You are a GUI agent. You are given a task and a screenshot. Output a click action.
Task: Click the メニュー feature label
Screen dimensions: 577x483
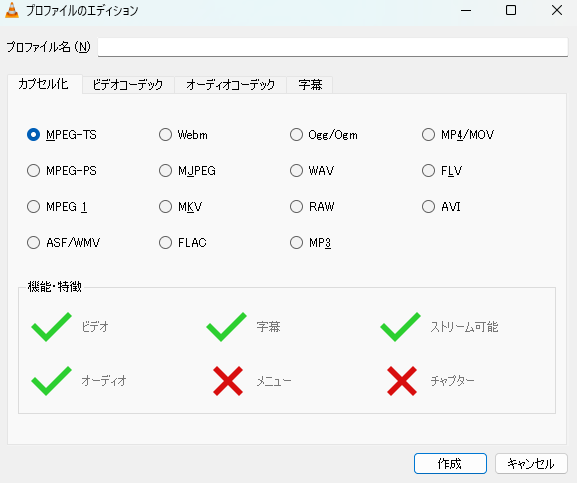click(x=274, y=381)
